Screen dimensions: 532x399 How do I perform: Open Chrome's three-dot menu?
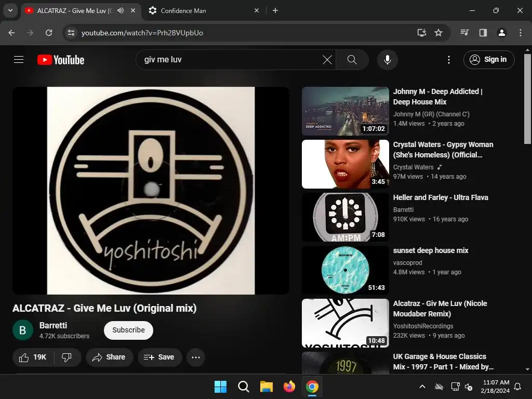[521, 33]
